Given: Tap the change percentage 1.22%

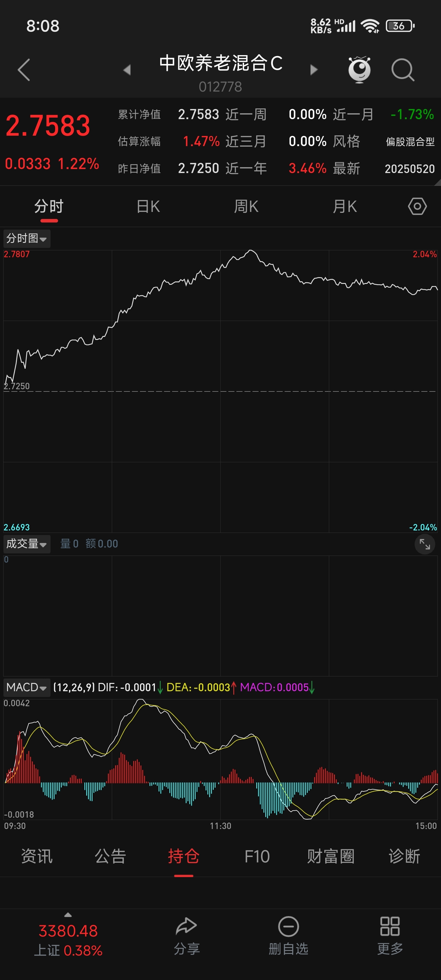Looking at the screenshot, I should 79,164.
